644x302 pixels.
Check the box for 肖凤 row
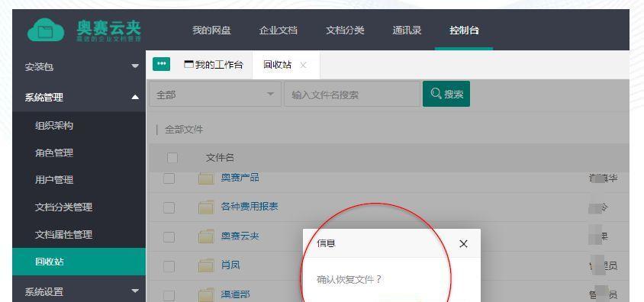pos(169,266)
